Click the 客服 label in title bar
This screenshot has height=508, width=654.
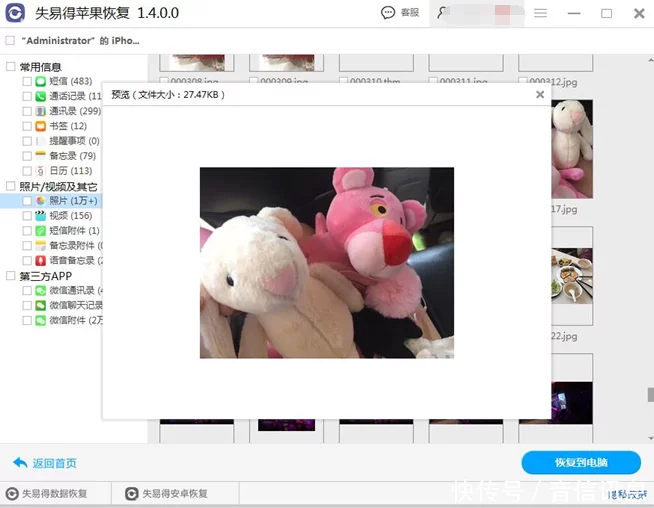pyautogui.click(x=410, y=13)
